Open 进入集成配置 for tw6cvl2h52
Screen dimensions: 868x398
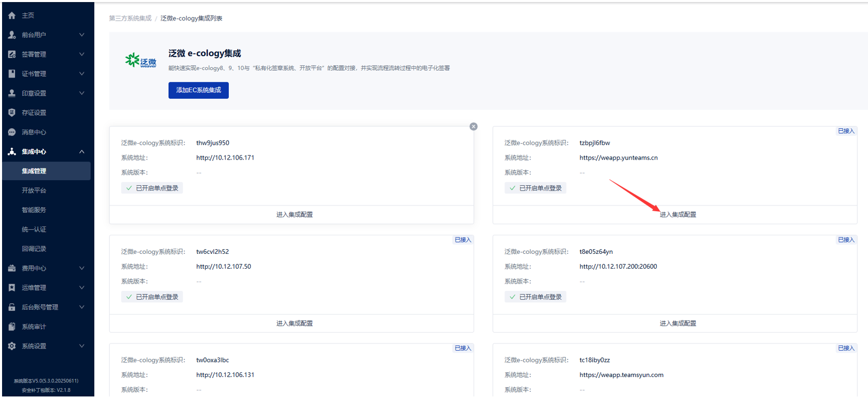(294, 323)
